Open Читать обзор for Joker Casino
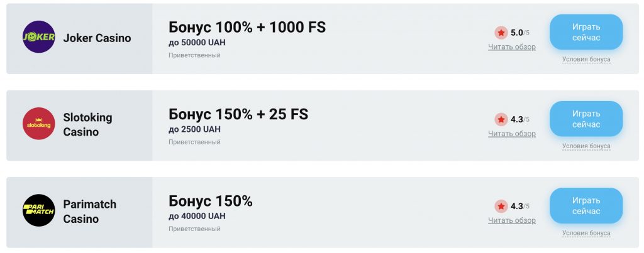The height and width of the screenshot is (253, 644). (x=512, y=46)
